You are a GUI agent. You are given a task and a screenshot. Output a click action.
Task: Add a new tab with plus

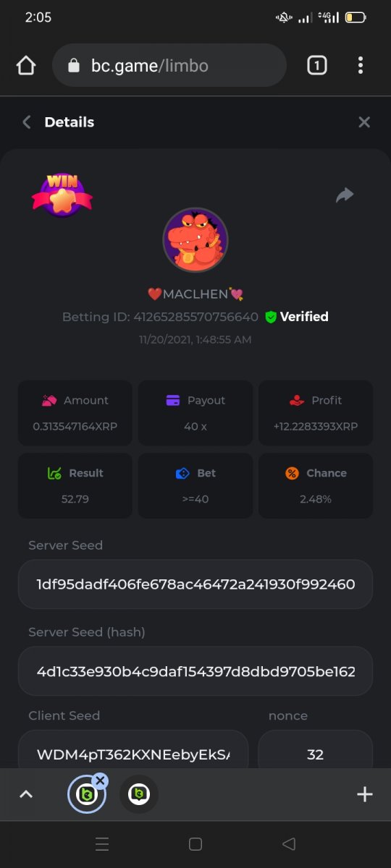pos(365,794)
